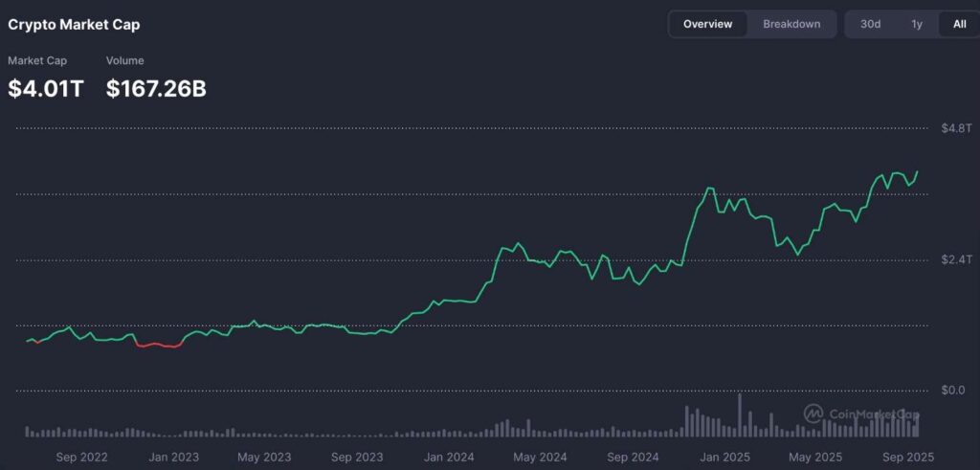Click the $2.4T y-axis label
Viewport: 980px width, 470px height.
click(x=956, y=259)
